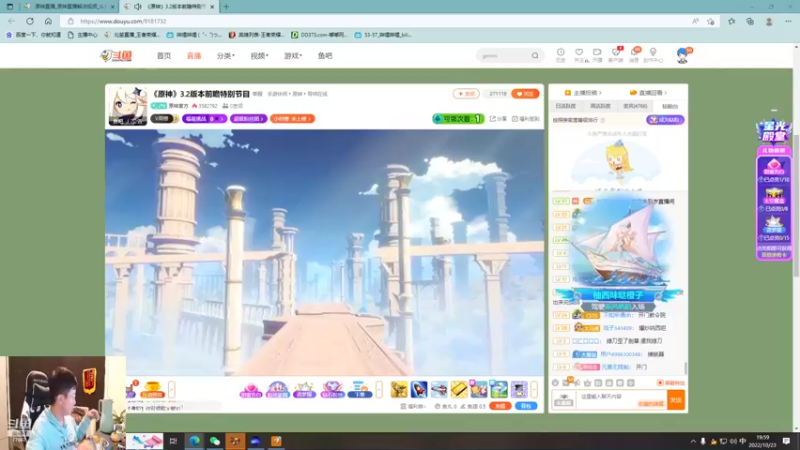Mute audio on the active 原神 tab
800x450 pixels.
click(x=138, y=7)
